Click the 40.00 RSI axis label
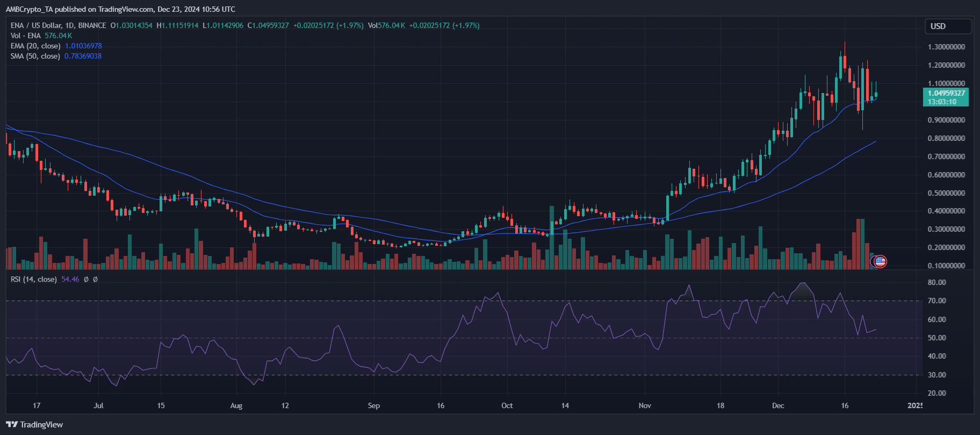Viewport: 980px width, 435px height. coord(936,356)
